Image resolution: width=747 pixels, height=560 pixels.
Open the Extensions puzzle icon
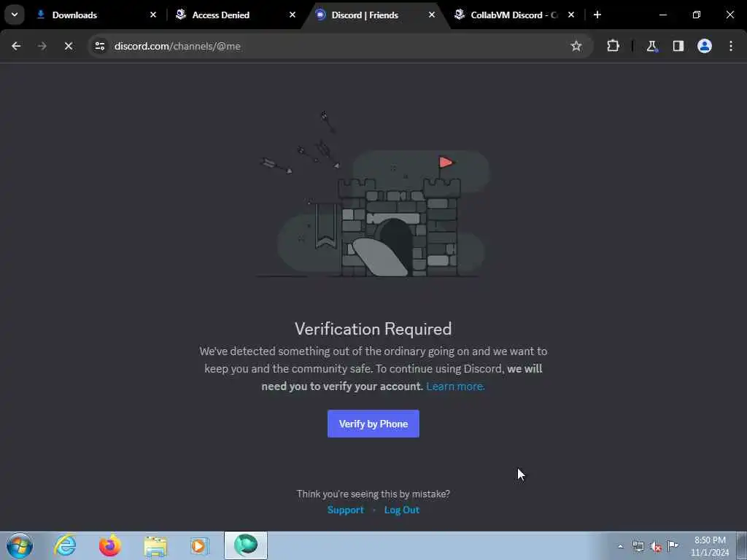613,46
